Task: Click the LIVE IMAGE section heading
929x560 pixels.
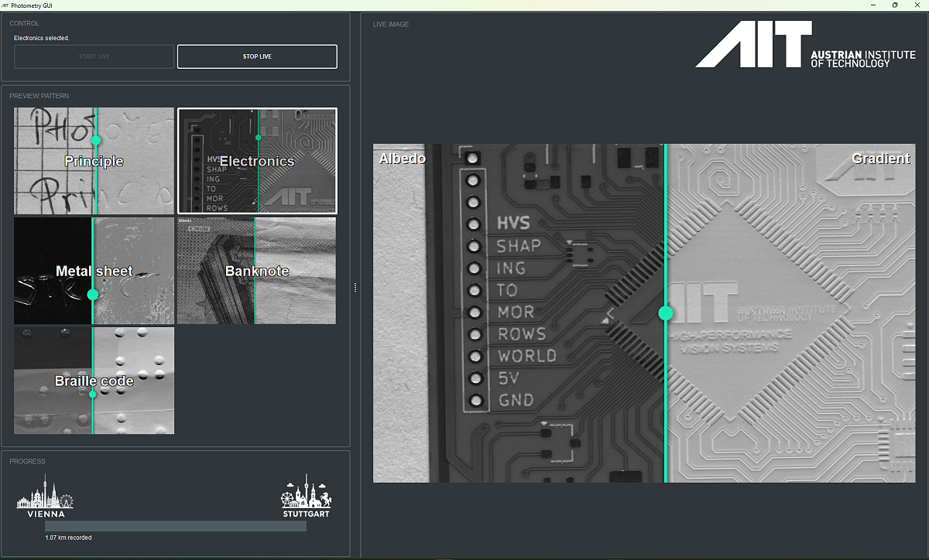Action: tap(391, 25)
